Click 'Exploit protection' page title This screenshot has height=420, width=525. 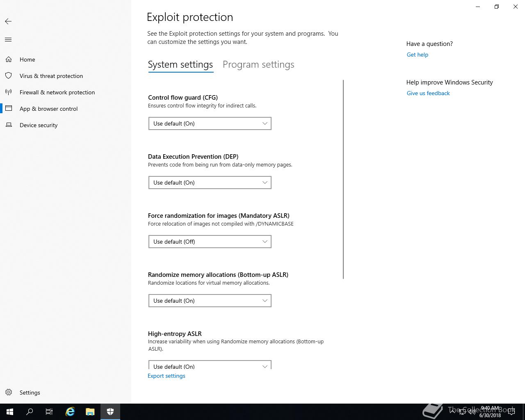190,17
